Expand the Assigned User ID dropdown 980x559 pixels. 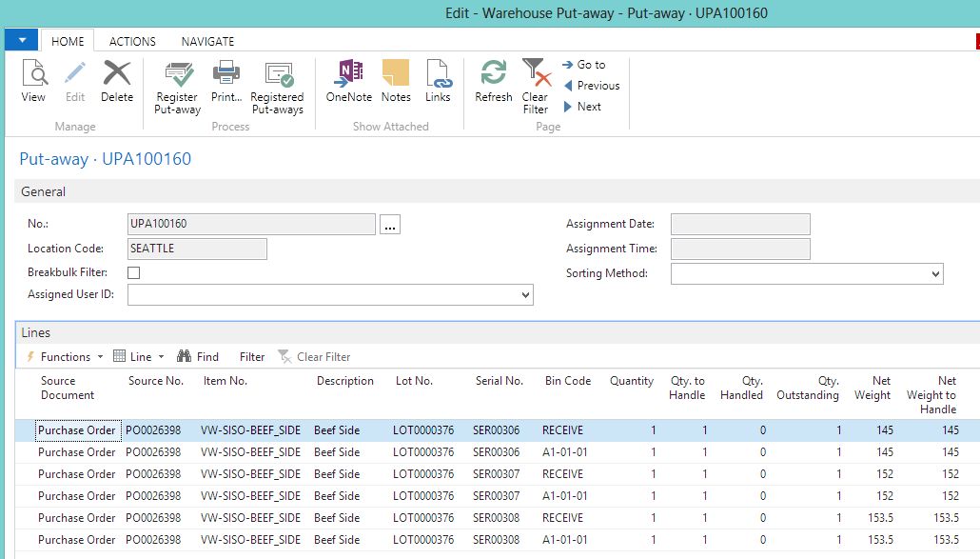[526, 296]
